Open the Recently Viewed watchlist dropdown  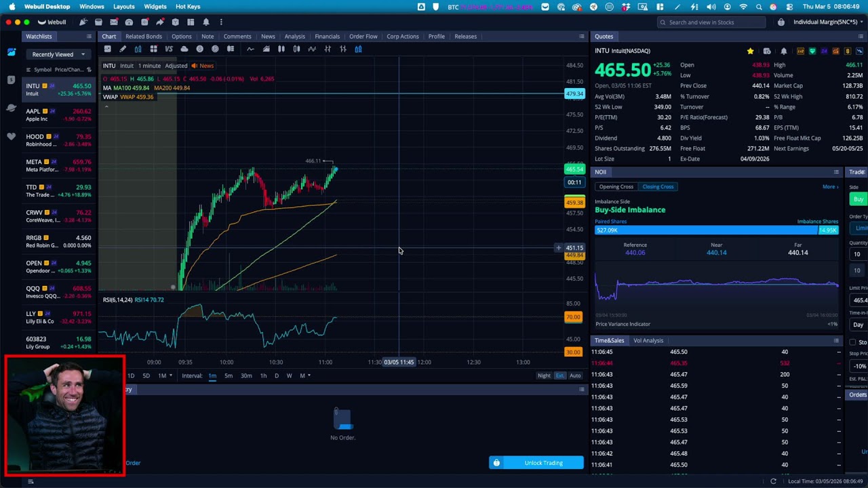59,54
